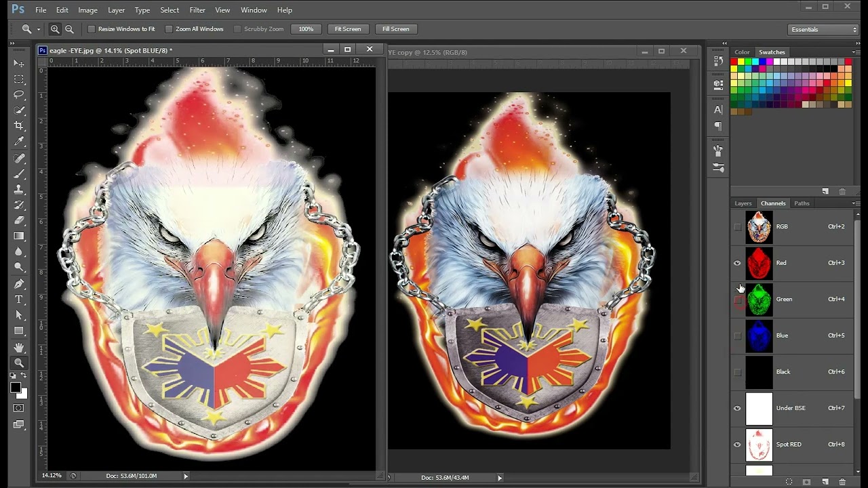The height and width of the screenshot is (488, 868).
Task: Enable Zoom All Windows checkbox
Action: tap(169, 29)
